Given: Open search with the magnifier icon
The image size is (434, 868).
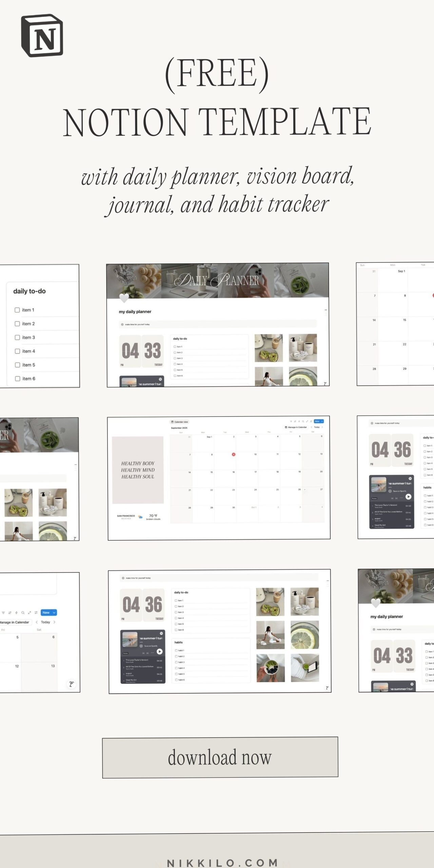Looking at the screenshot, I should point(23,613).
